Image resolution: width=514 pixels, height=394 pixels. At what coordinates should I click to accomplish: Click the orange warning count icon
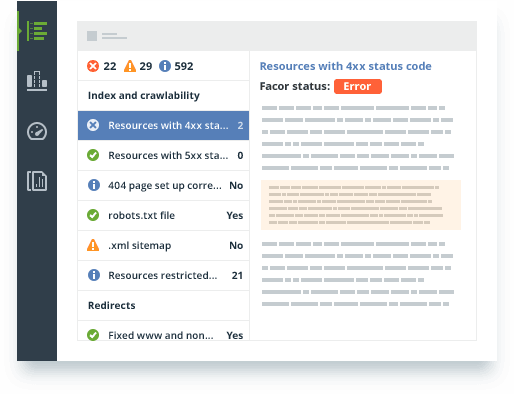coord(130,66)
